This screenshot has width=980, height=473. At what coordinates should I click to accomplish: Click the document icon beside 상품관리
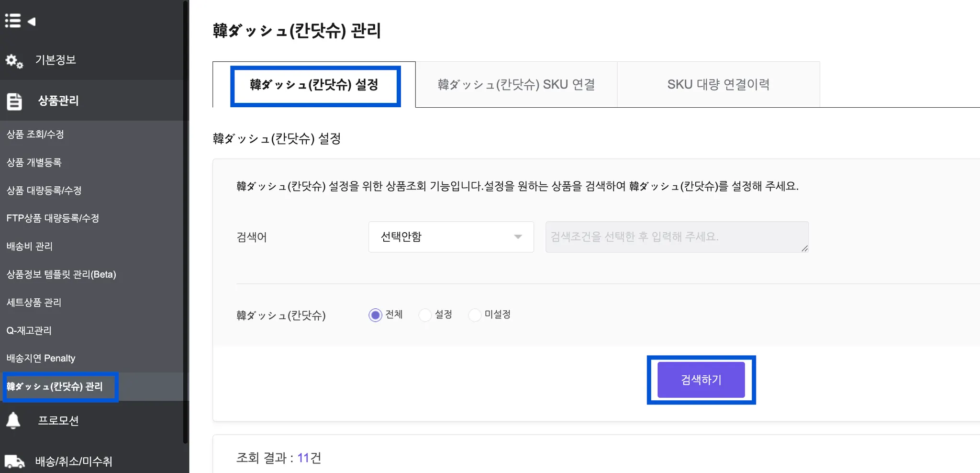(x=14, y=101)
